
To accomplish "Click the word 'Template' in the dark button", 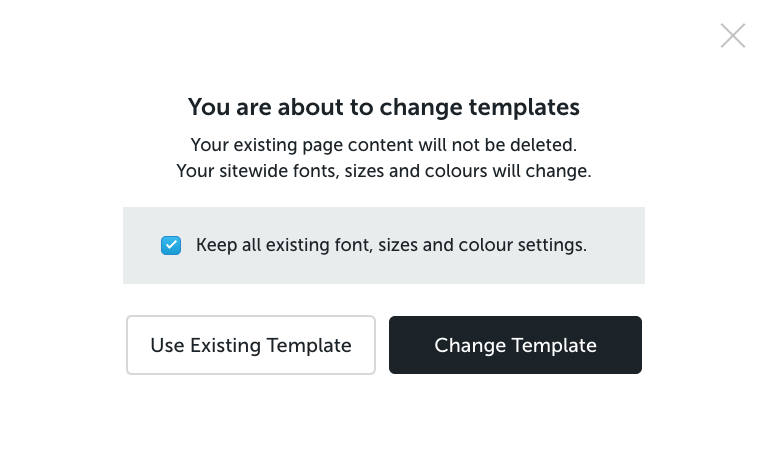I will click(x=554, y=345).
